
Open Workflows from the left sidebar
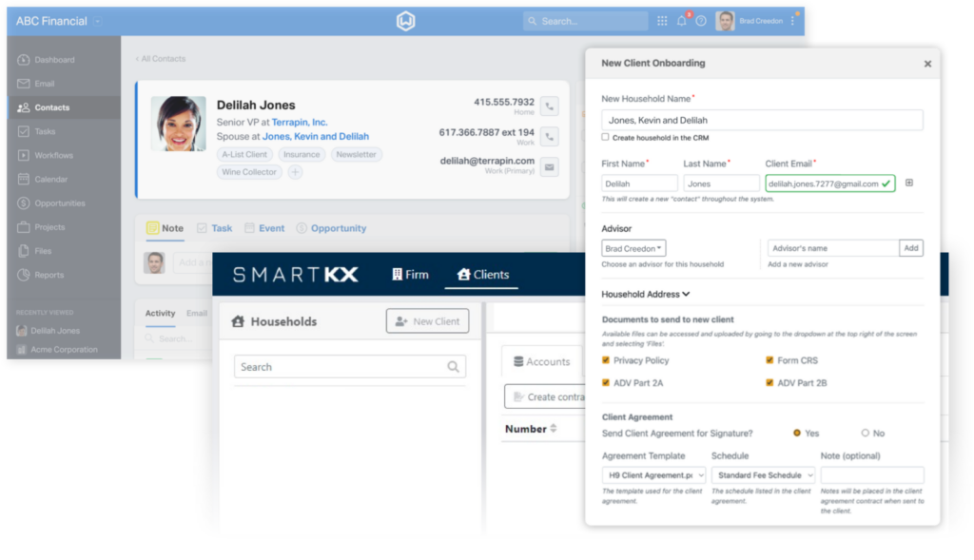click(54, 155)
